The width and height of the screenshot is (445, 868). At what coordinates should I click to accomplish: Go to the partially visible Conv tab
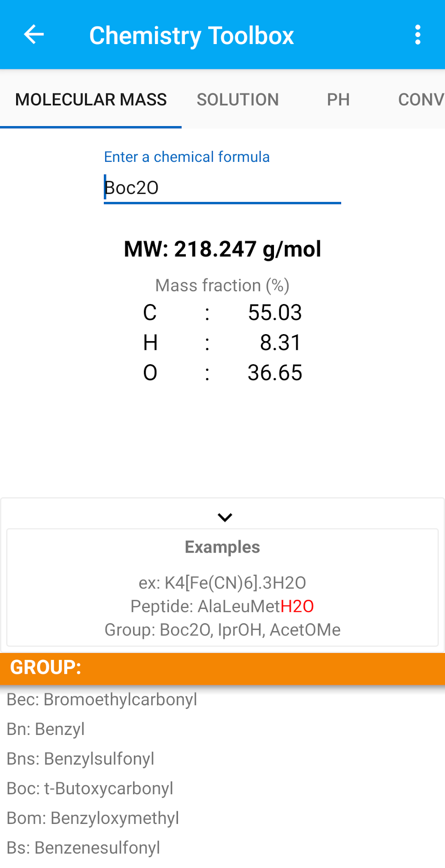coord(420,99)
